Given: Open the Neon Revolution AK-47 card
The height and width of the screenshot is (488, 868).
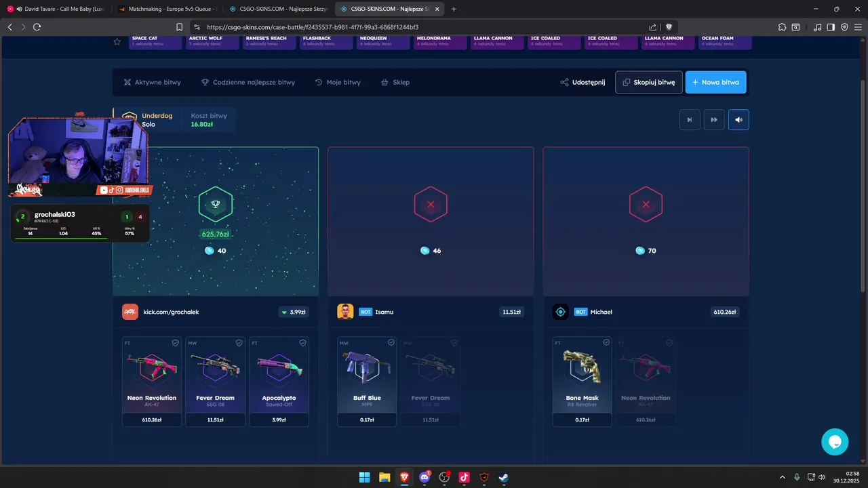Looking at the screenshot, I should pyautogui.click(x=152, y=382).
